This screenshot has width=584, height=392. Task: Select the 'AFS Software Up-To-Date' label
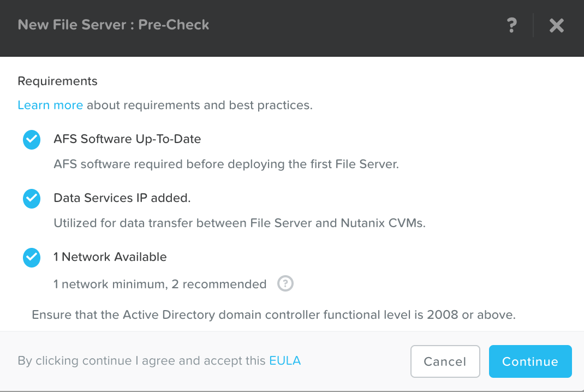pos(127,139)
